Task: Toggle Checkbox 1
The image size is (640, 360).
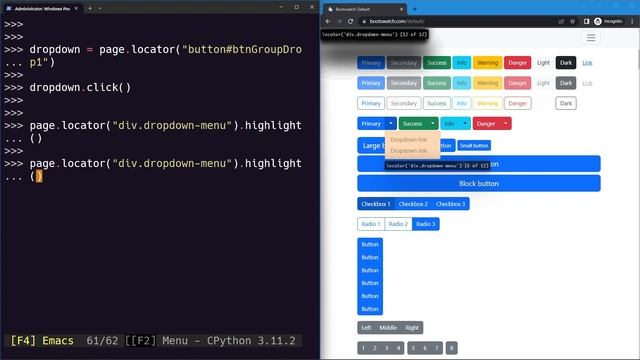Action: coord(376,204)
